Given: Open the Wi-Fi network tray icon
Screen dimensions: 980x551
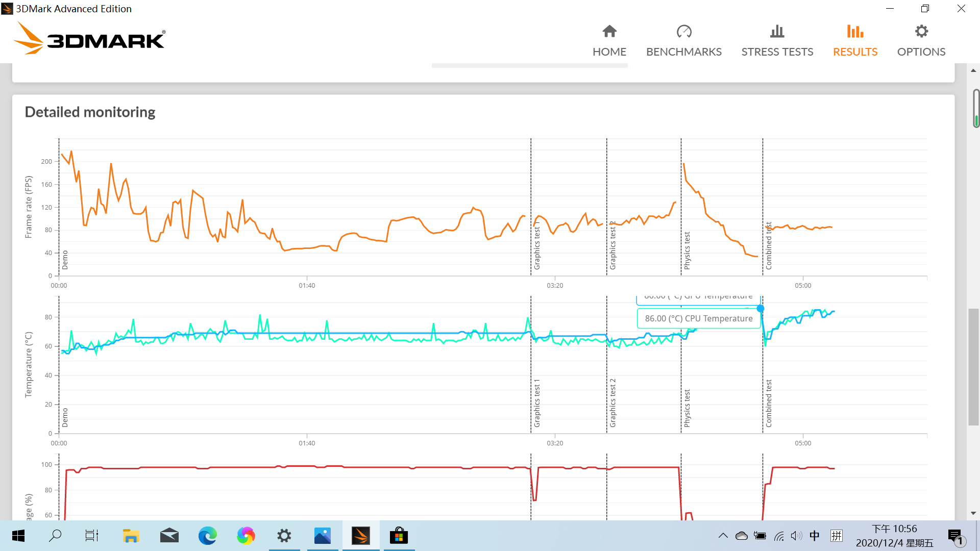Looking at the screenshot, I should point(779,536).
